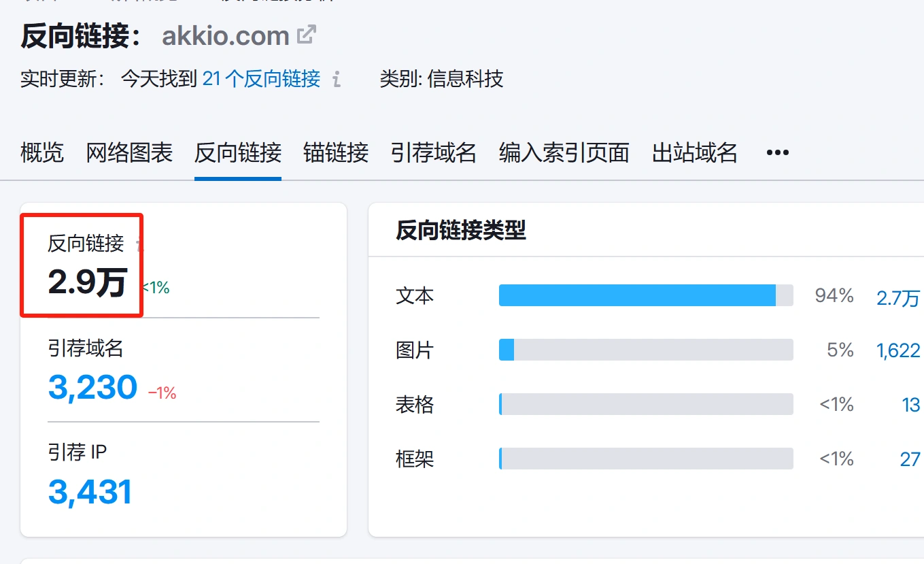The width and height of the screenshot is (924, 564).
Task: Click the 1,622 image backlinks link
Action: (x=898, y=350)
